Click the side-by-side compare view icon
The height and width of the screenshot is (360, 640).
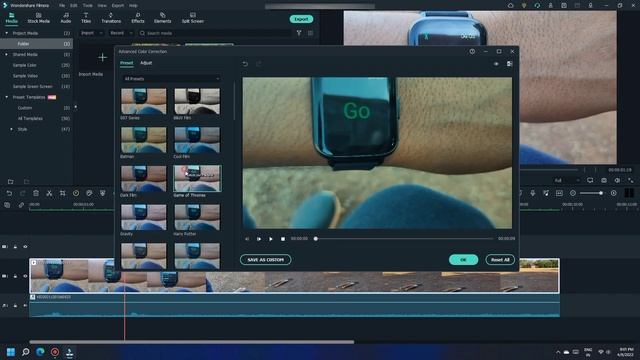509,64
